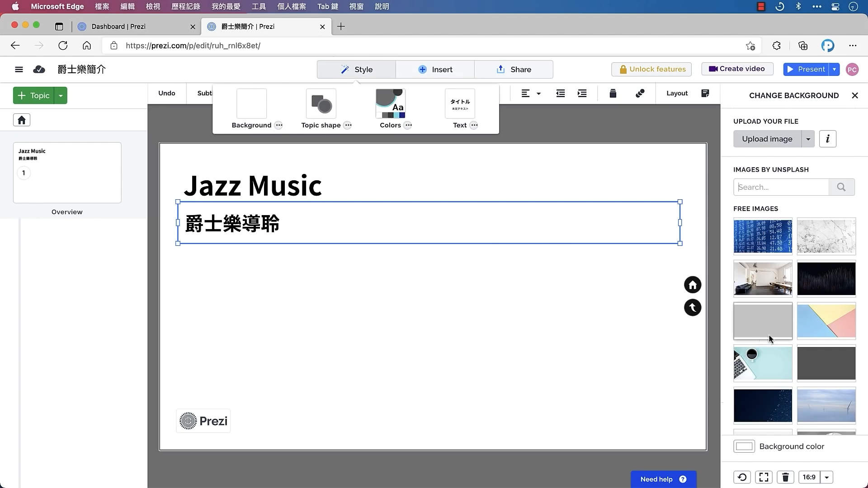Select the Jazz Music overview thumbnail

(x=67, y=173)
